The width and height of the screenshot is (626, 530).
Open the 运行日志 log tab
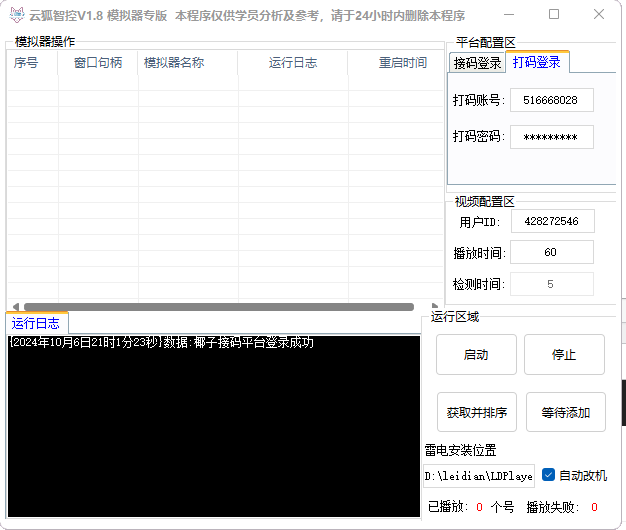[36, 323]
